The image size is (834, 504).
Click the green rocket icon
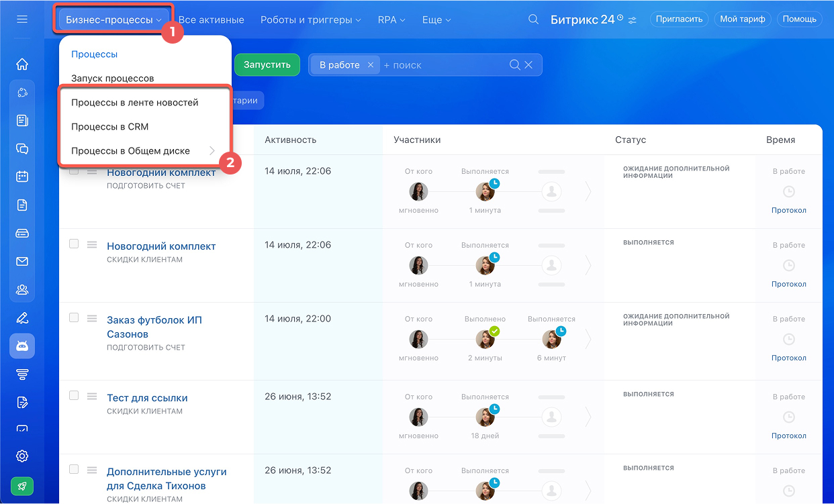(22, 486)
